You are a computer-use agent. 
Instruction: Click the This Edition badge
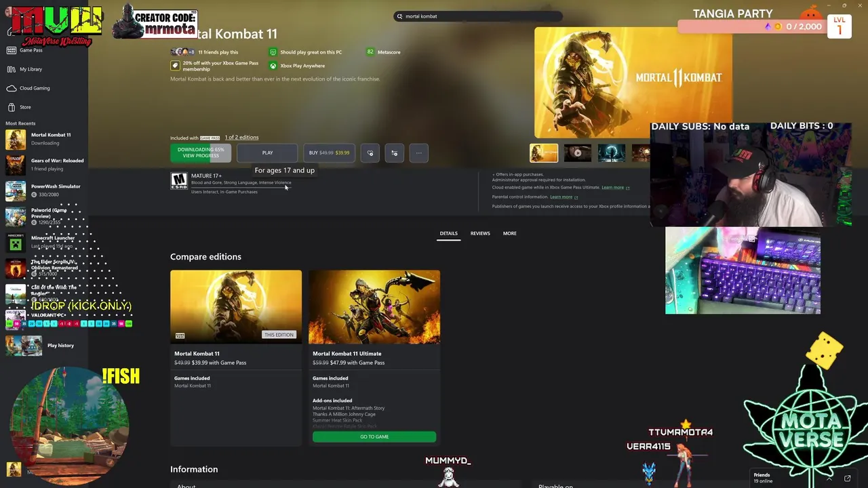point(279,335)
